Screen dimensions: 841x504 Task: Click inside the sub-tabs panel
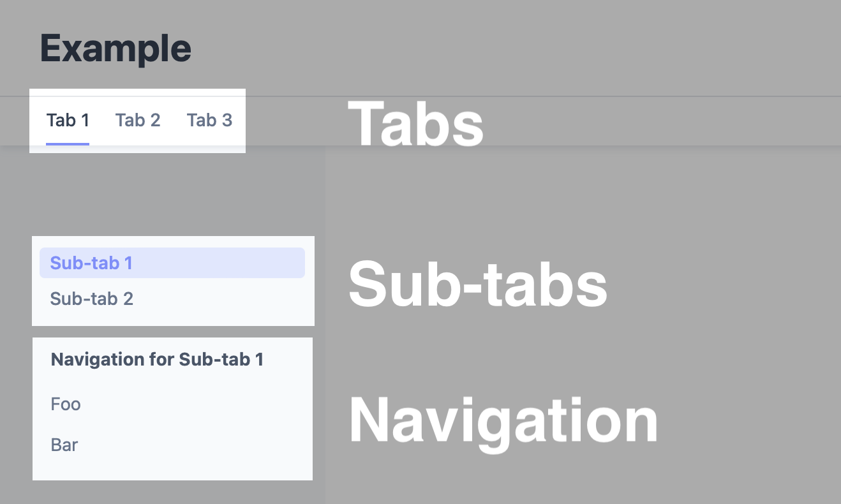click(x=172, y=281)
